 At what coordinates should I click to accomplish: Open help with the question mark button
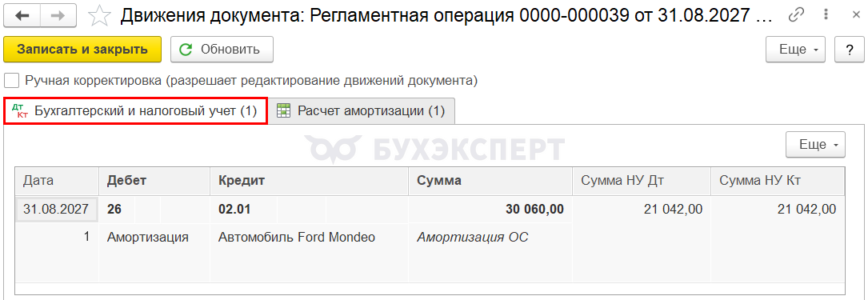click(850, 50)
